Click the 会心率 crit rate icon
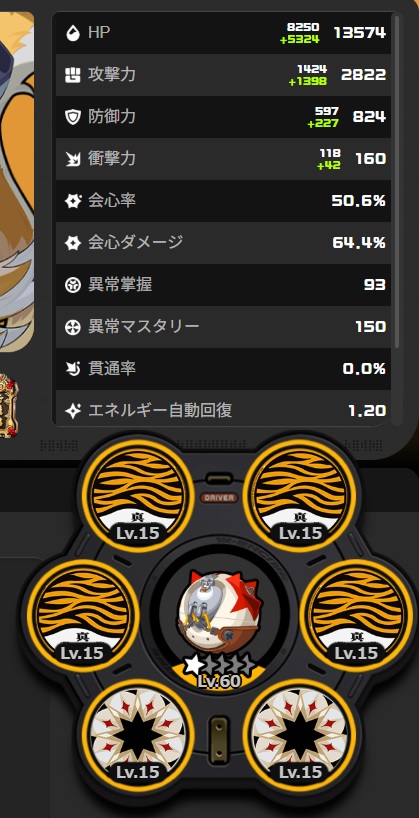 pyautogui.click(x=73, y=201)
